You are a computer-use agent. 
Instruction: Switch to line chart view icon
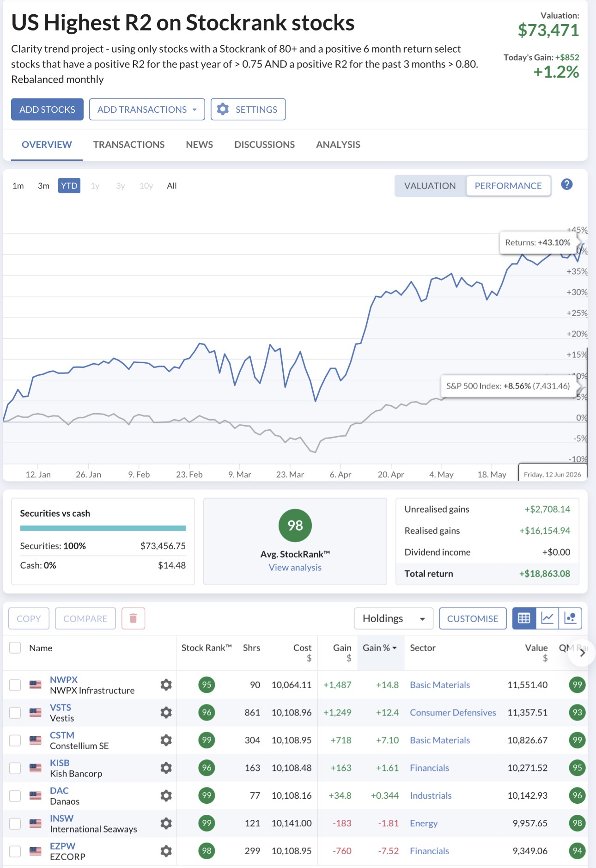[x=547, y=618]
